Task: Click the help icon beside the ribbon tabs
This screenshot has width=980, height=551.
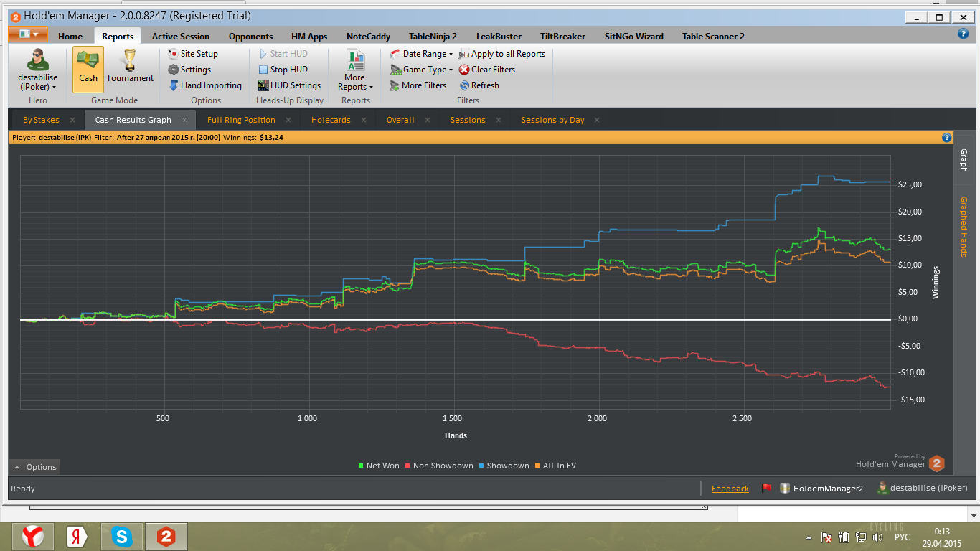Action: tap(963, 34)
